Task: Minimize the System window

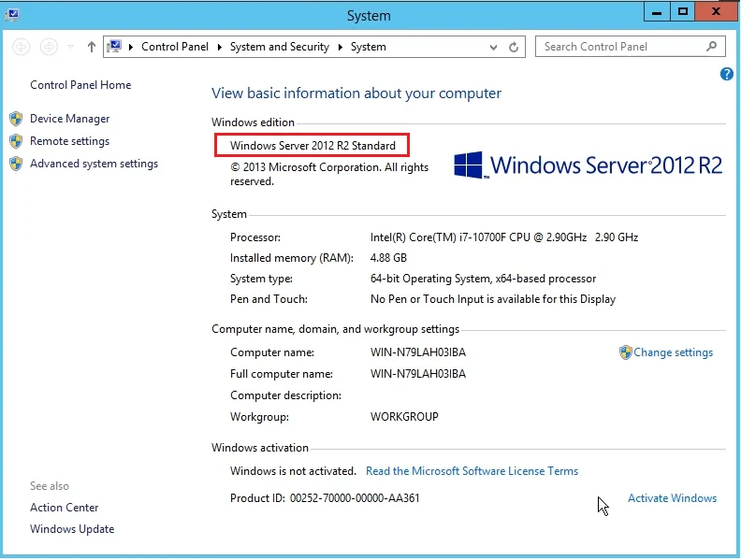Action: 657,12
